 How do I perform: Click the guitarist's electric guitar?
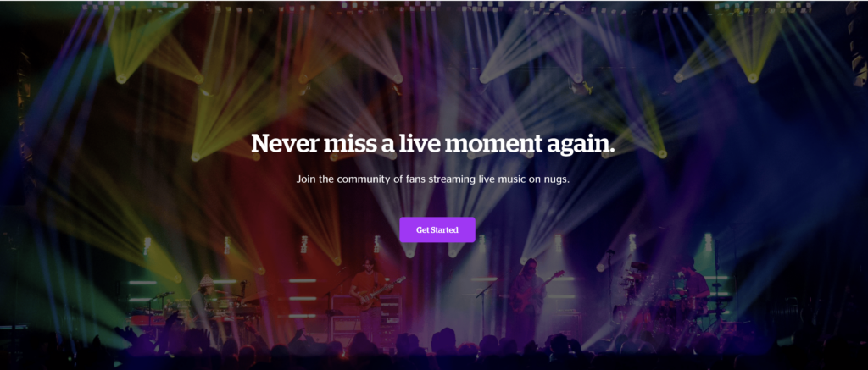(381, 292)
